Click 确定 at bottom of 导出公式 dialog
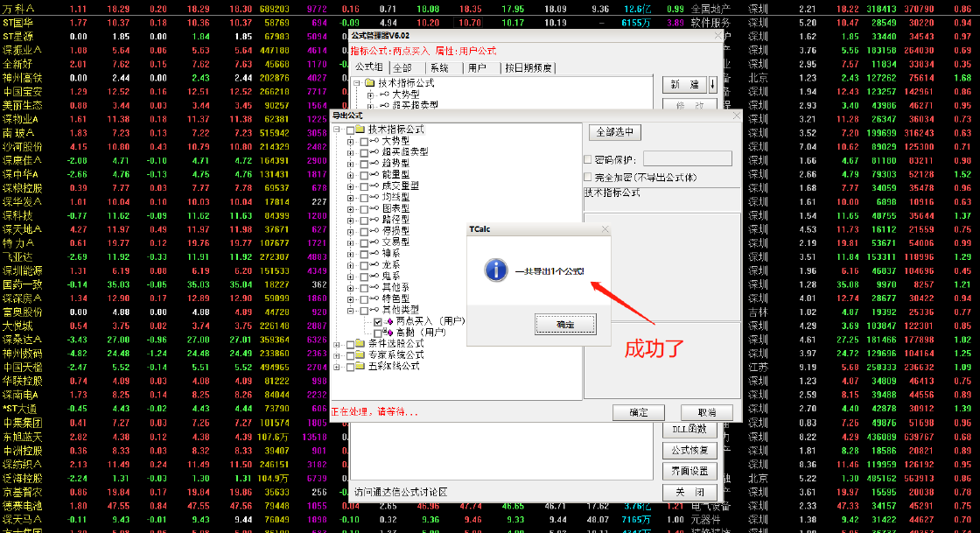980x533 pixels. pyautogui.click(x=638, y=412)
